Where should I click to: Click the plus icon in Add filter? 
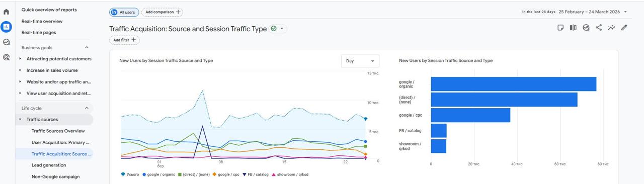tap(134, 40)
